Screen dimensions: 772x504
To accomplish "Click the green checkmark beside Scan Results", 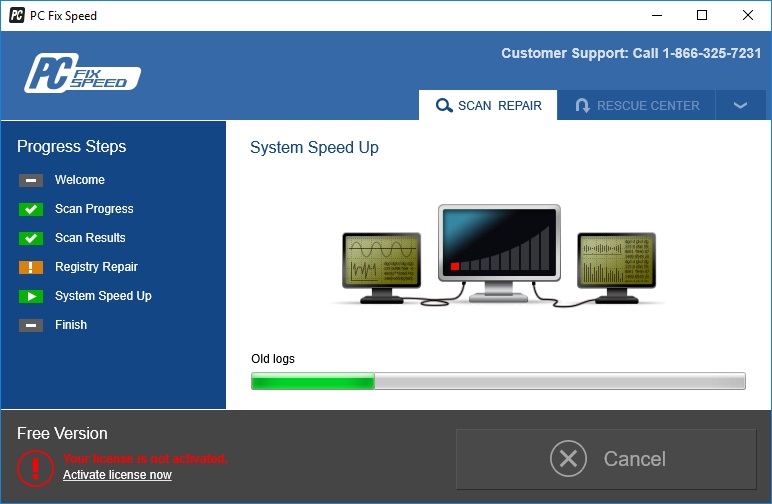I will (31, 238).
